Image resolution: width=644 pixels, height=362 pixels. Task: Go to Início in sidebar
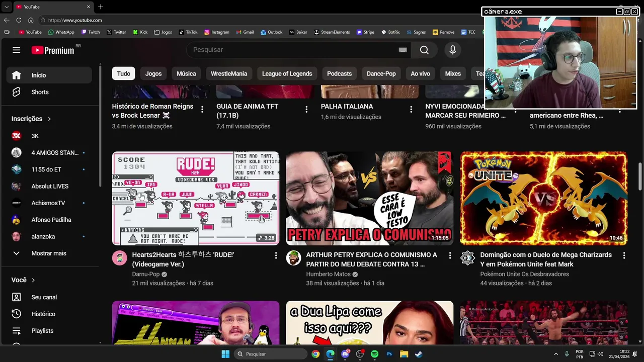pyautogui.click(x=49, y=75)
